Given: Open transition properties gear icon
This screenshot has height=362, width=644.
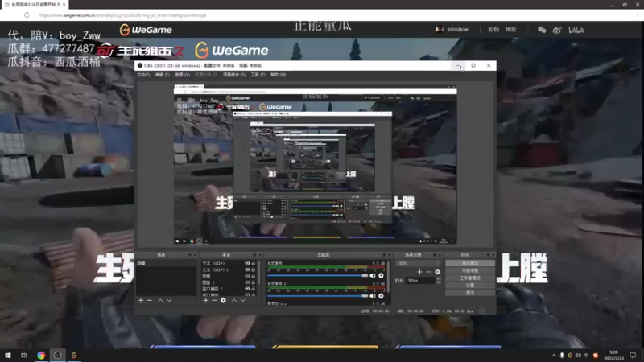Looking at the screenshot, I should [x=437, y=272].
